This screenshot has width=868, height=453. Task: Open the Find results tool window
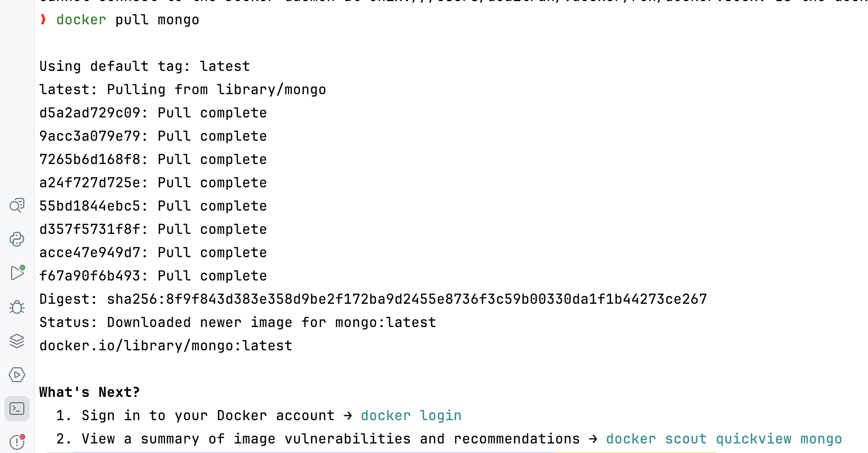17,205
